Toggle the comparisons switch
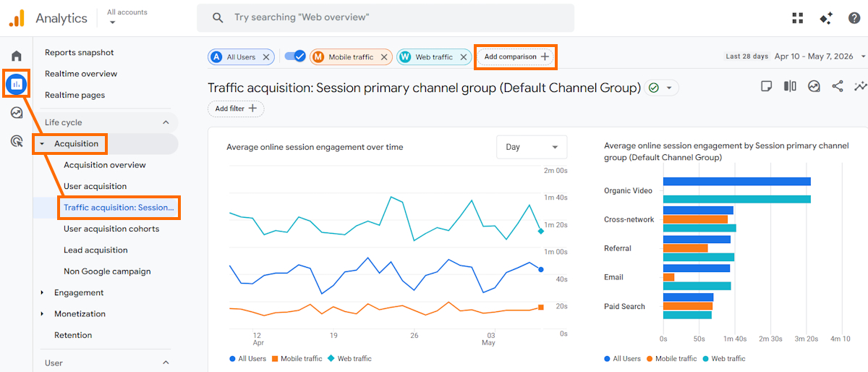The height and width of the screenshot is (372, 868). point(295,56)
